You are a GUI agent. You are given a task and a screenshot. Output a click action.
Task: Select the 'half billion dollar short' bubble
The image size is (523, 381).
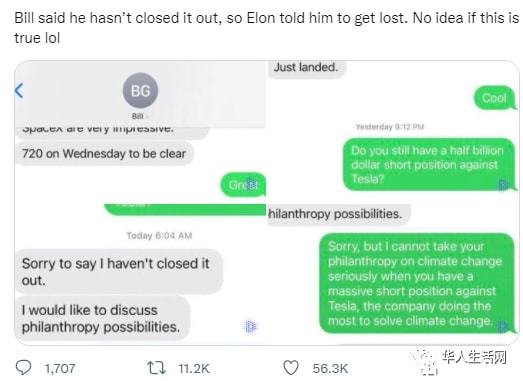pos(430,165)
